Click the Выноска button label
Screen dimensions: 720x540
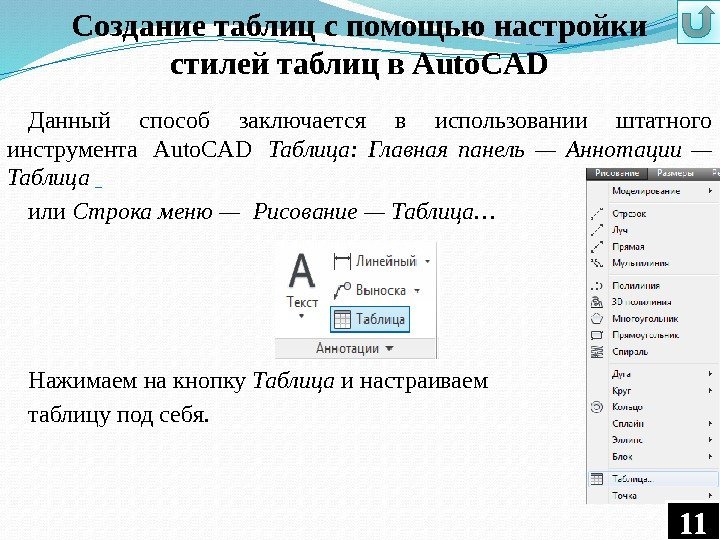pyautogui.click(x=381, y=291)
